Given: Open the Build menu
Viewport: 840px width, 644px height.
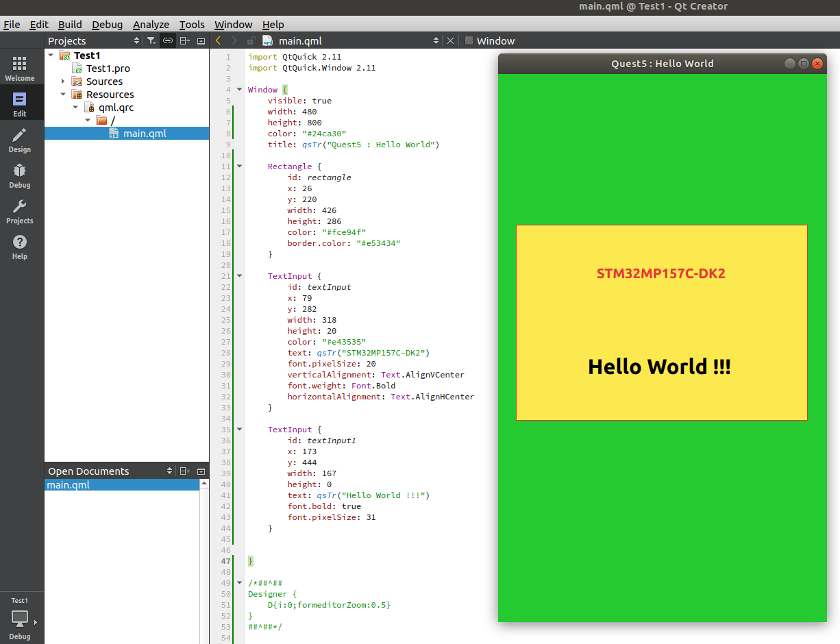Looking at the screenshot, I should pyautogui.click(x=71, y=25).
